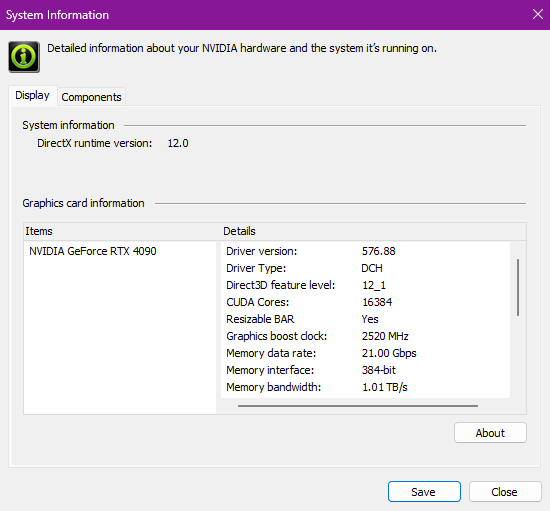The height and width of the screenshot is (511, 550).
Task: Click the Resizable BAR label
Action: (260, 319)
